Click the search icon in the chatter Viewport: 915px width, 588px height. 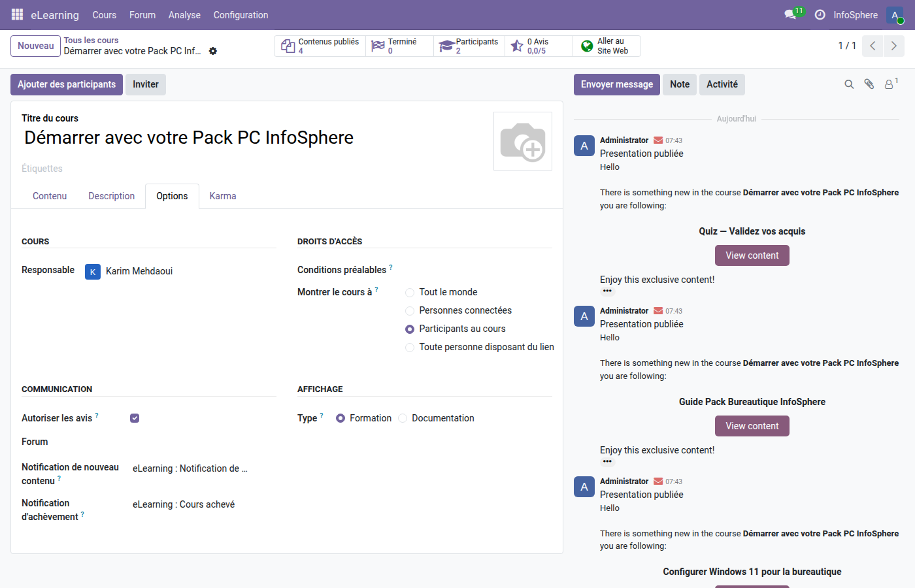(x=849, y=84)
